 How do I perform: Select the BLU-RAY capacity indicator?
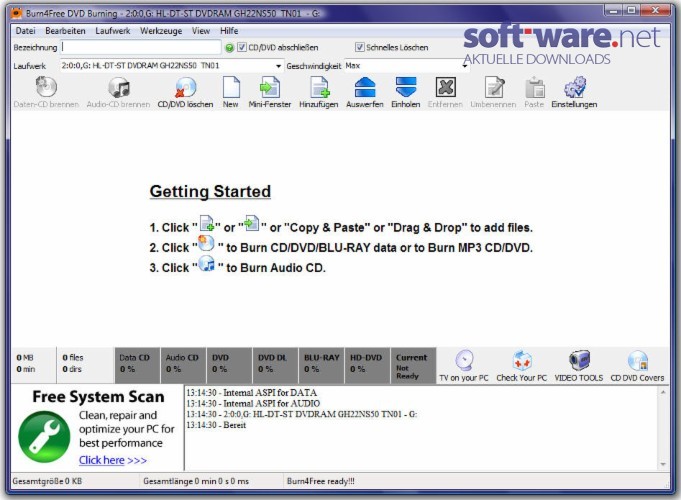click(321, 365)
